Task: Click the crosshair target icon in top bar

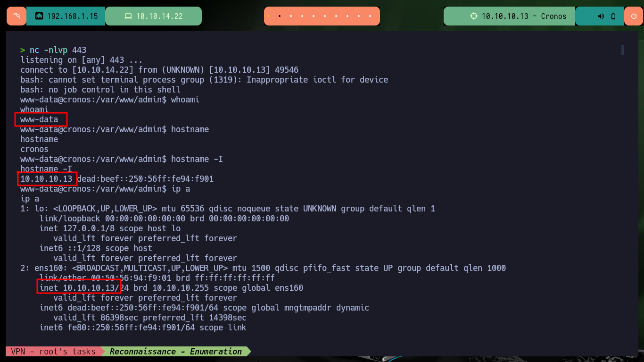Action: click(x=474, y=16)
